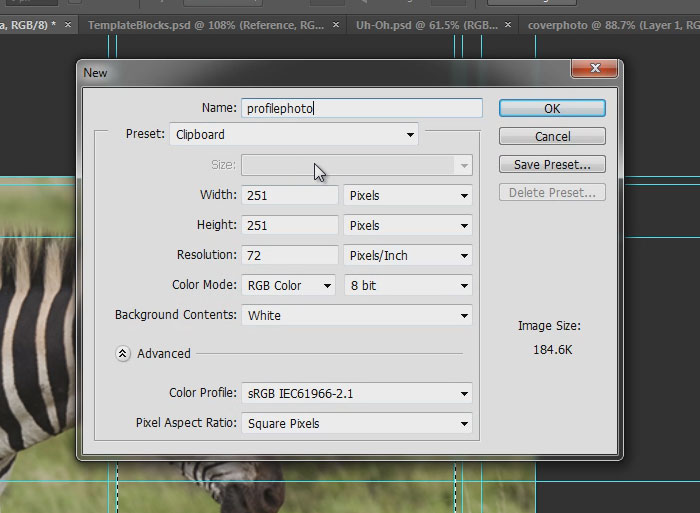
Task: Open the Preset dropdown showing Clipboard
Action: click(294, 134)
